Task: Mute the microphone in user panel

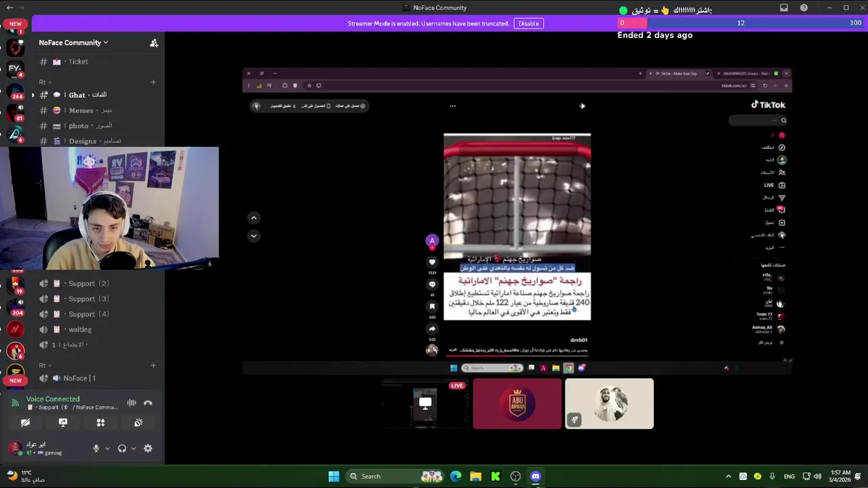Action: 96,449
